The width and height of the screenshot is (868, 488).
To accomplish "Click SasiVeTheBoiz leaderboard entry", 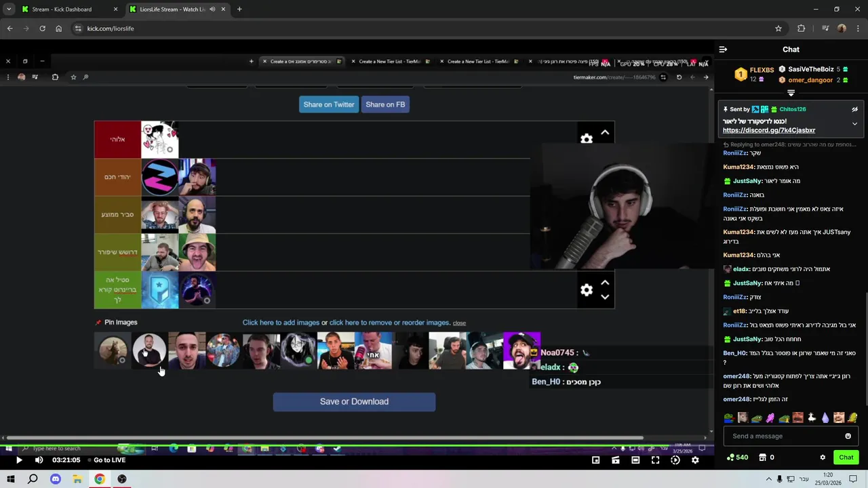I will point(813,69).
